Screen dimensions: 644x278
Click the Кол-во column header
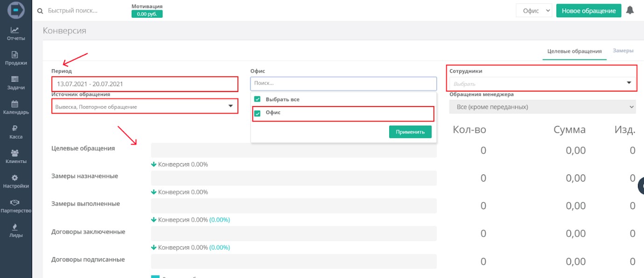[x=469, y=130]
